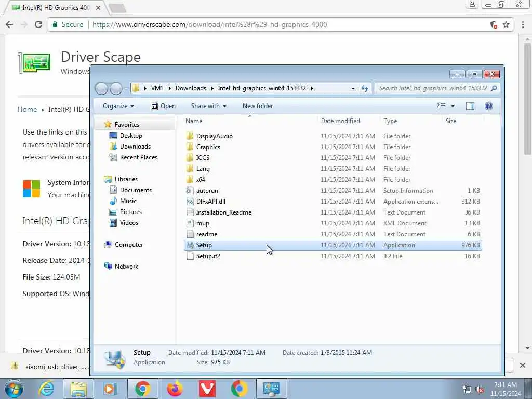Show the preview pane
The height and width of the screenshot is (399, 532).
click(x=470, y=106)
